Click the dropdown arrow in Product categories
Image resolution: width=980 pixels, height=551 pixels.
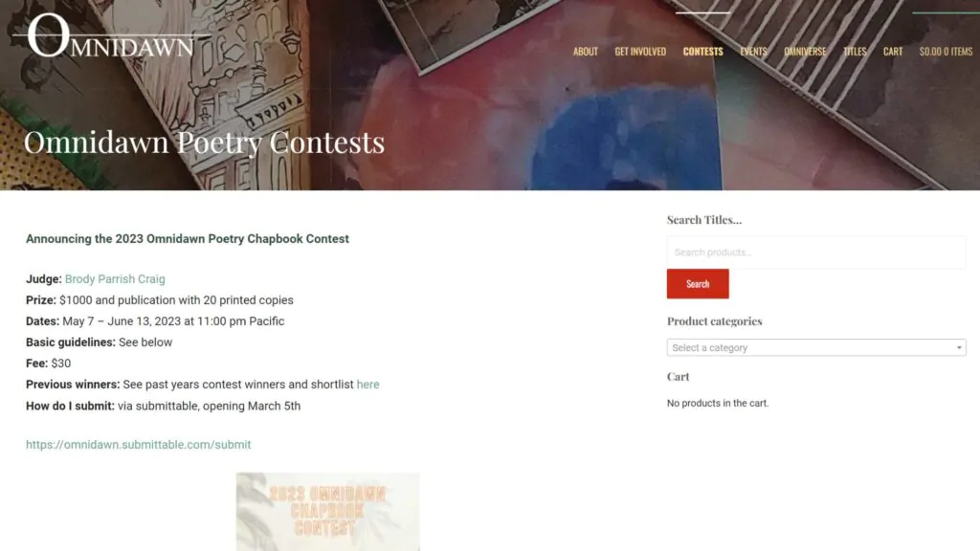tap(959, 347)
